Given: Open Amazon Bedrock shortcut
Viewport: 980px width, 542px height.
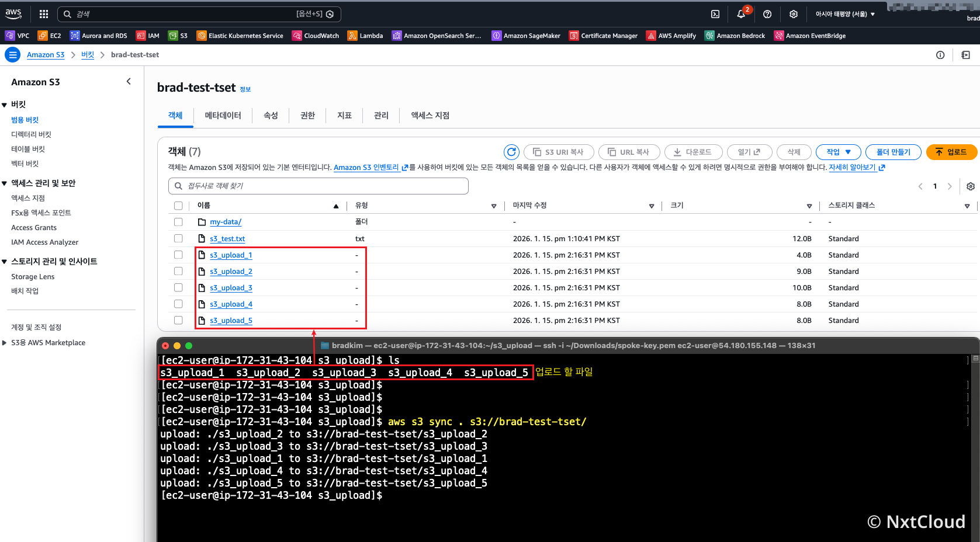Looking at the screenshot, I should [x=735, y=36].
